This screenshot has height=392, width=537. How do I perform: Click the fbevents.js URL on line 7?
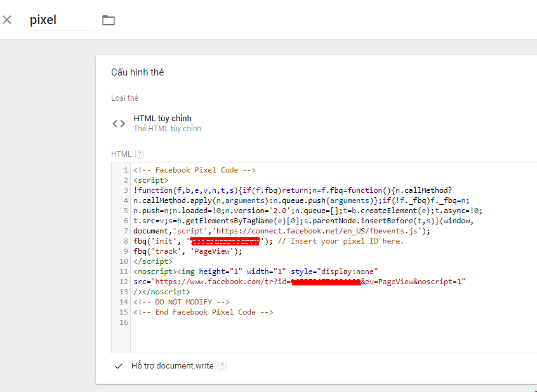click(317, 231)
